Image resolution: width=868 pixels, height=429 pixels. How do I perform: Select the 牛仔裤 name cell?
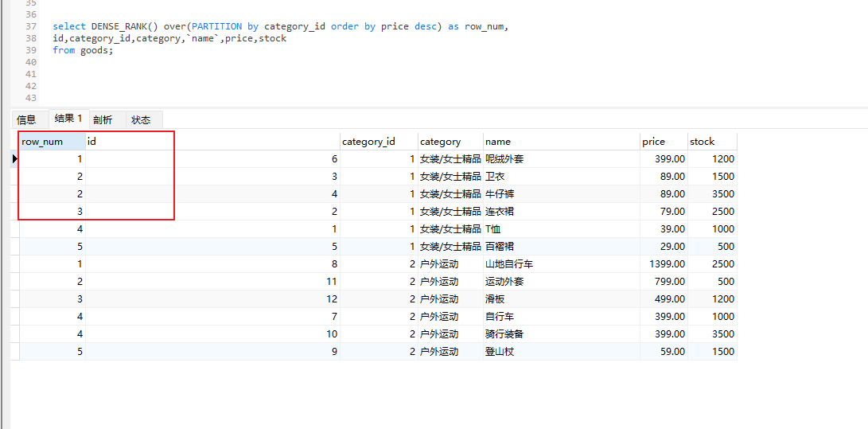(x=562, y=193)
